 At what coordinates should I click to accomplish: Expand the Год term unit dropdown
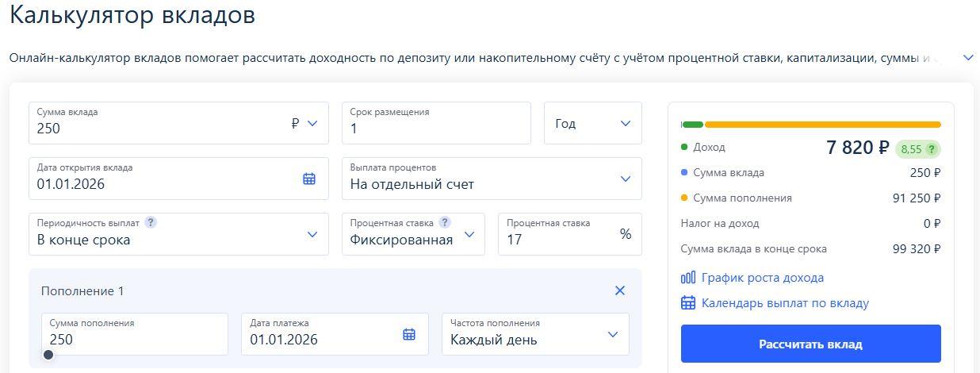pos(626,124)
